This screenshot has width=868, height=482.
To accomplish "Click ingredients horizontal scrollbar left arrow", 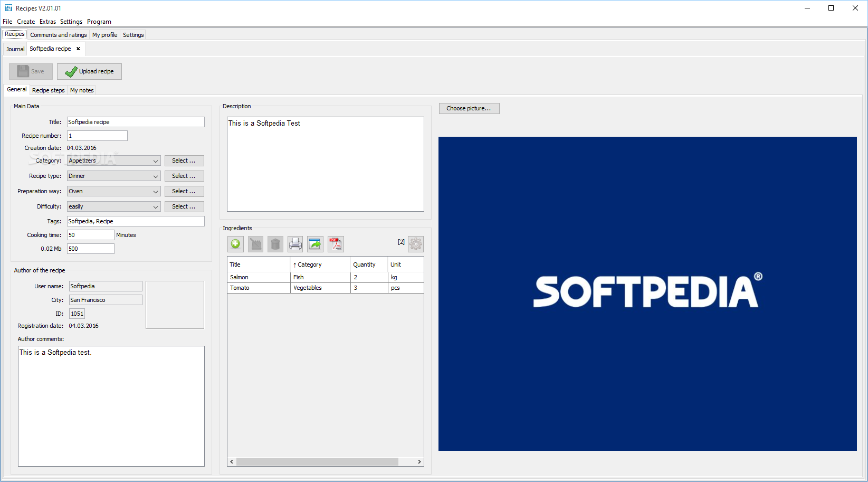I will click(x=232, y=461).
